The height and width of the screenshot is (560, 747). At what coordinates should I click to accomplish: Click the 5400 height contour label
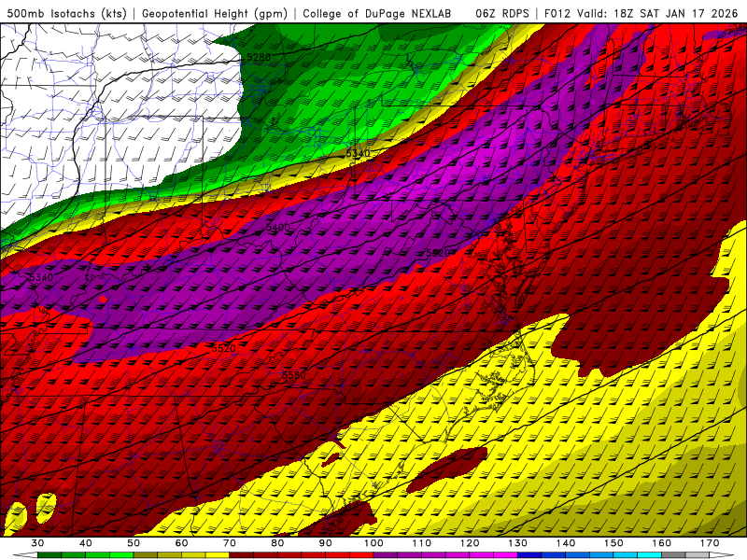tap(277, 227)
